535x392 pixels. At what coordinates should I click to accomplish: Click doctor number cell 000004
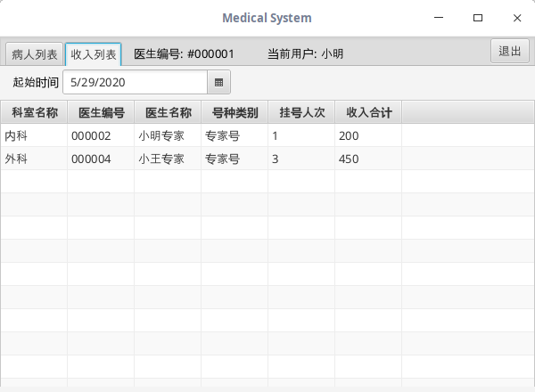(x=101, y=159)
